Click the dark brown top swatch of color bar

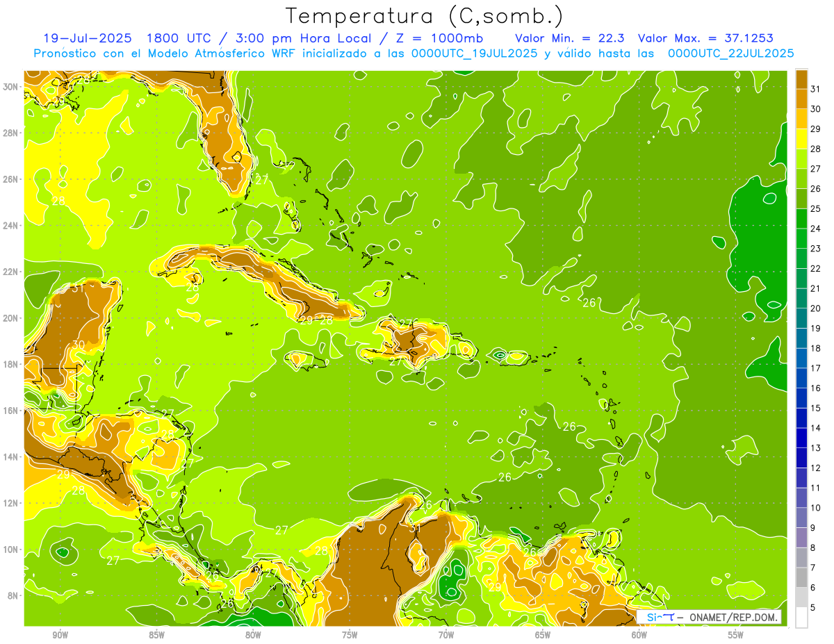(x=801, y=79)
